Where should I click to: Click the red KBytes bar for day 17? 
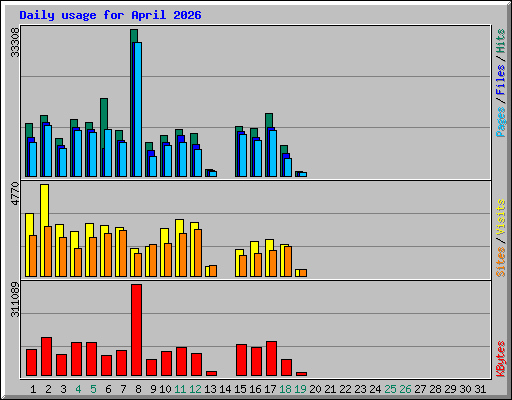point(271,359)
